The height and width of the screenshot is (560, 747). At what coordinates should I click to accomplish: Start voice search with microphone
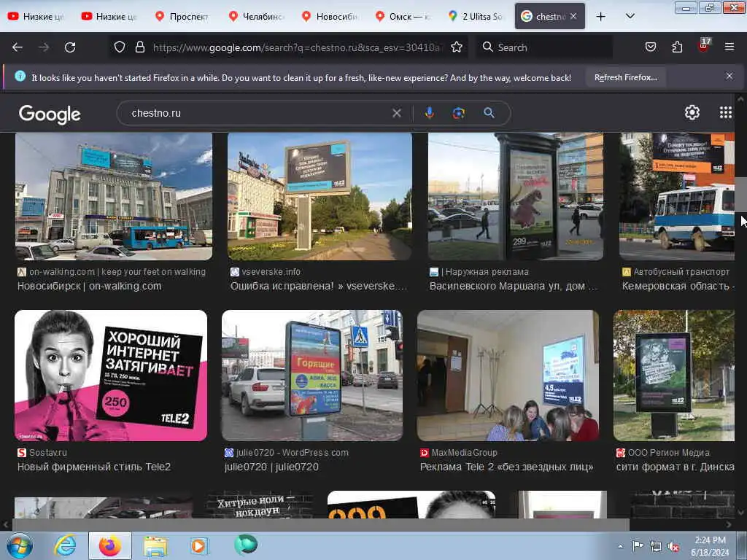click(x=429, y=113)
